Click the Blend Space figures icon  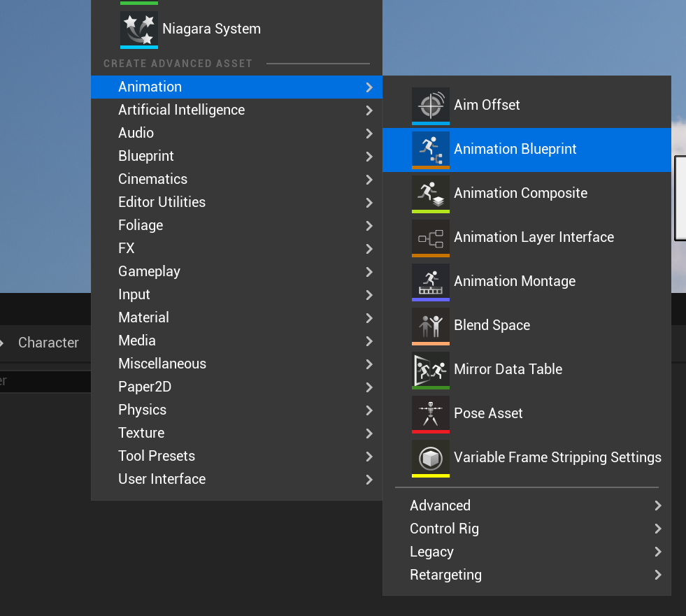click(x=431, y=327)
